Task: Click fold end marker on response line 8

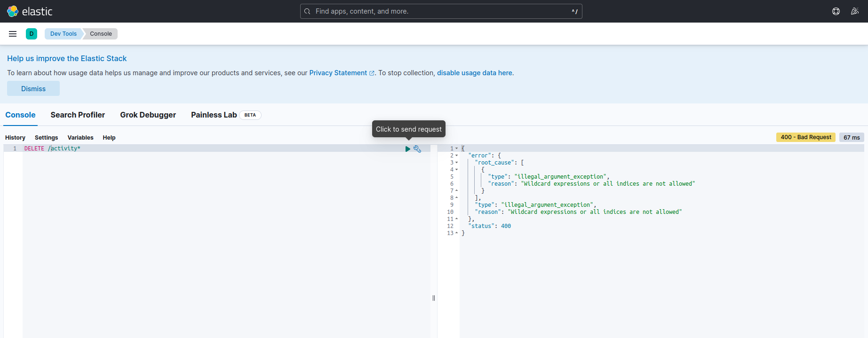Action: [456, 198]
